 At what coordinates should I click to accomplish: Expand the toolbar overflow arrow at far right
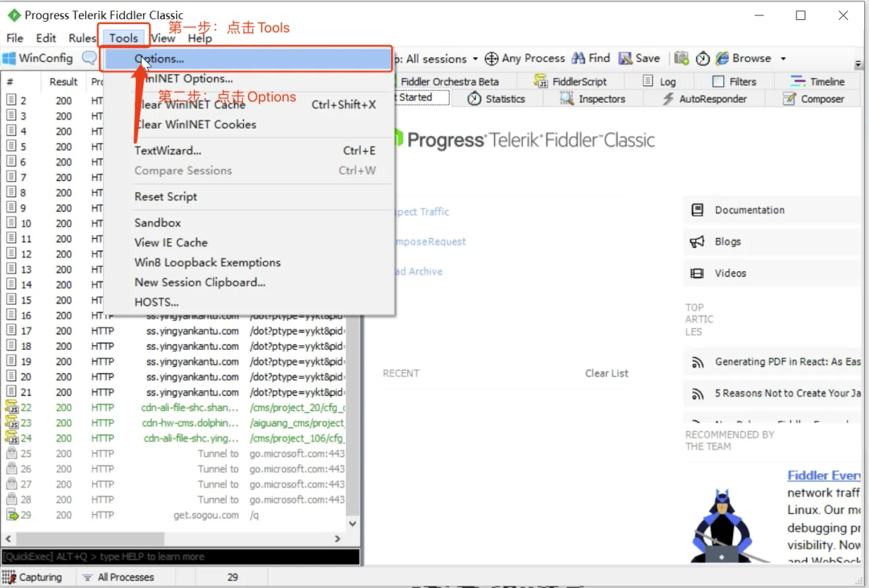click(x=858, y=64)
